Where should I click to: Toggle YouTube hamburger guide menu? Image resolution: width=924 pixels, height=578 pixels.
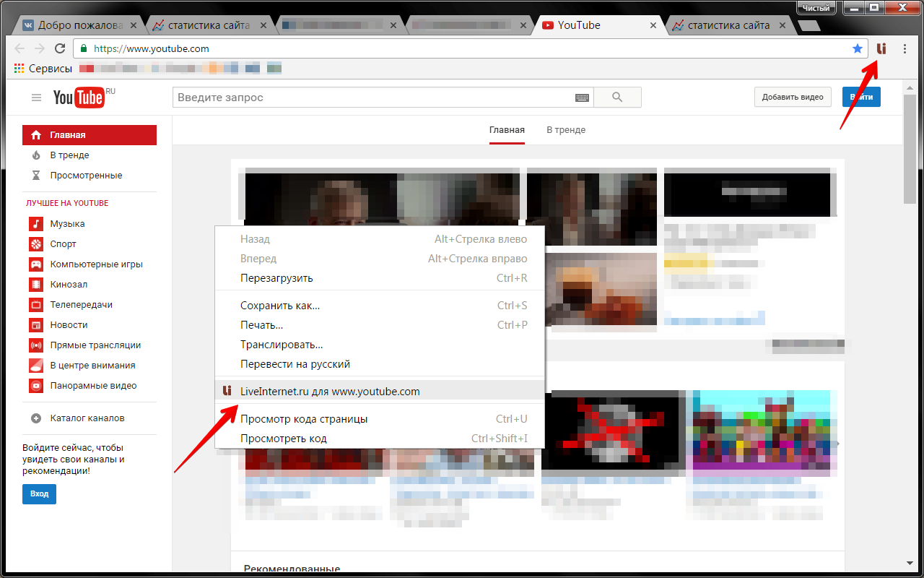(x=36, y=98)
